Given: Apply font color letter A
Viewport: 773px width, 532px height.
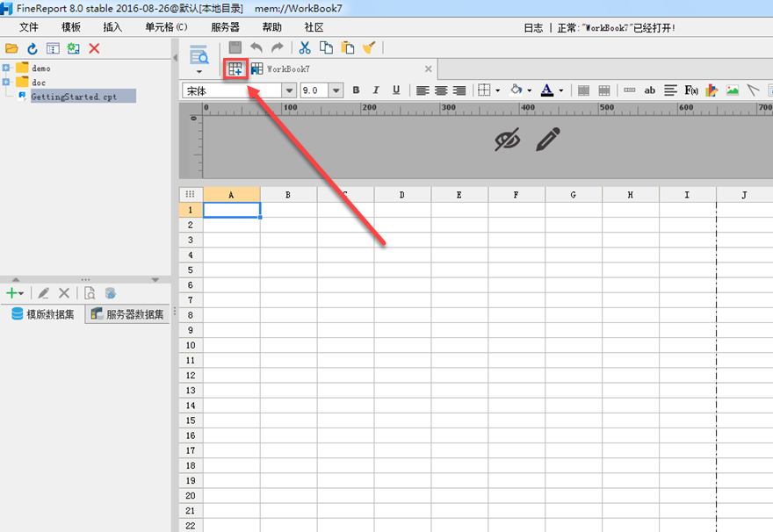Looking at the screenshot, I should click(x=547, y=90).
